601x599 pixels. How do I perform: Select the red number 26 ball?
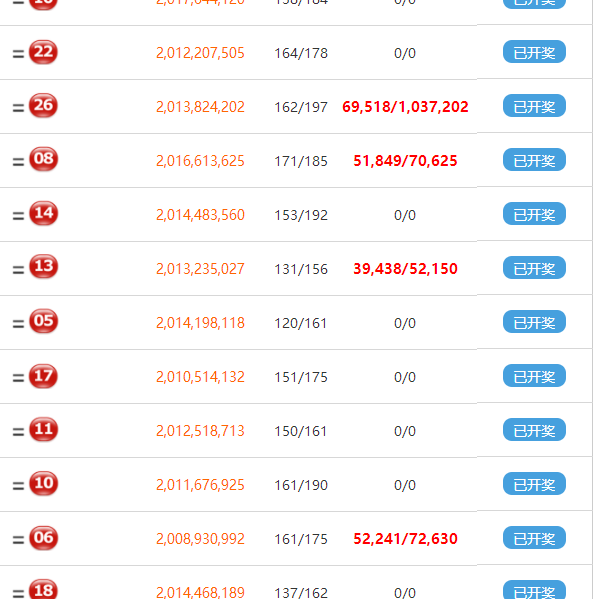tap(43, 106)
